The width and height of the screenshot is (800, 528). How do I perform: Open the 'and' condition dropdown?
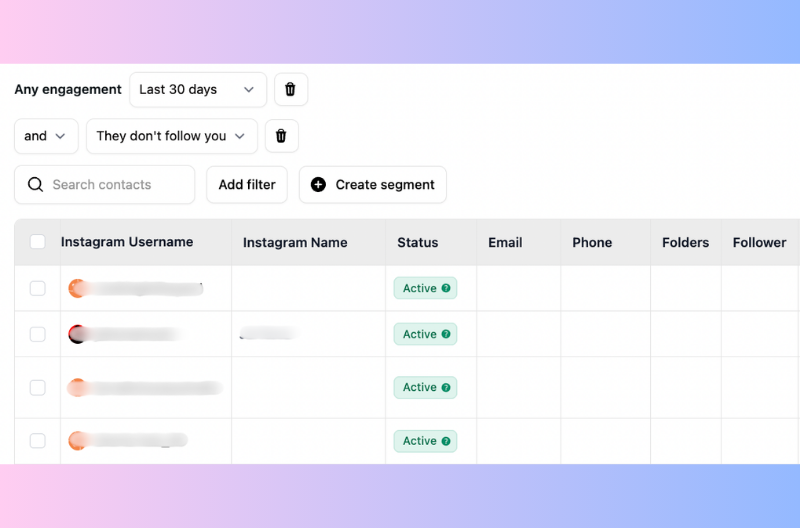click(46, 136)
